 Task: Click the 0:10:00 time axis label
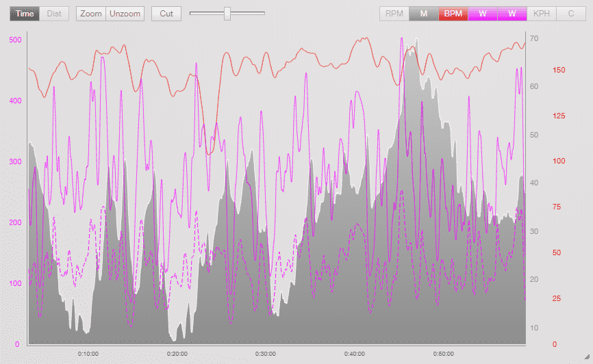[x=88, y=354]
